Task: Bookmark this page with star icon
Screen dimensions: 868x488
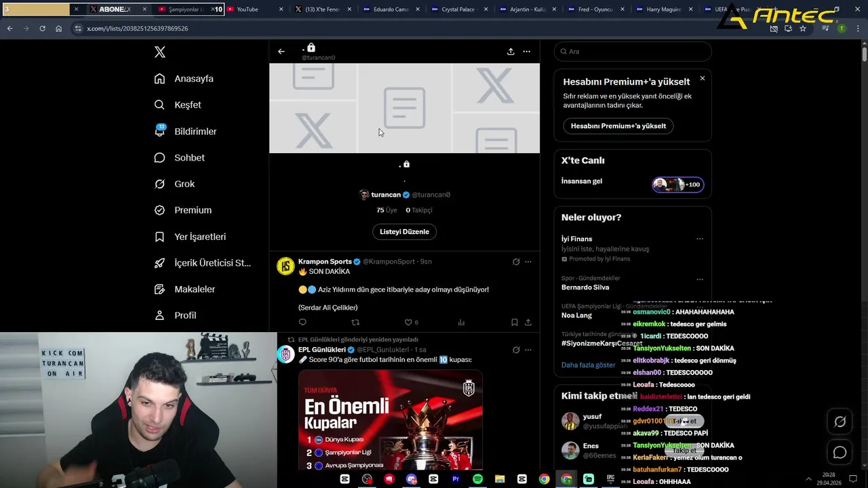Action: (x=803, y=28)
